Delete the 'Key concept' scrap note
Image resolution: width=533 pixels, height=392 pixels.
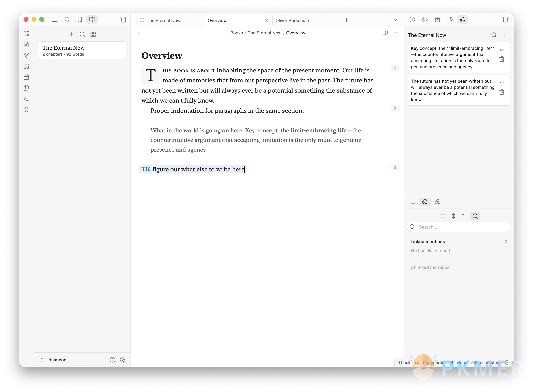point(502,59)
